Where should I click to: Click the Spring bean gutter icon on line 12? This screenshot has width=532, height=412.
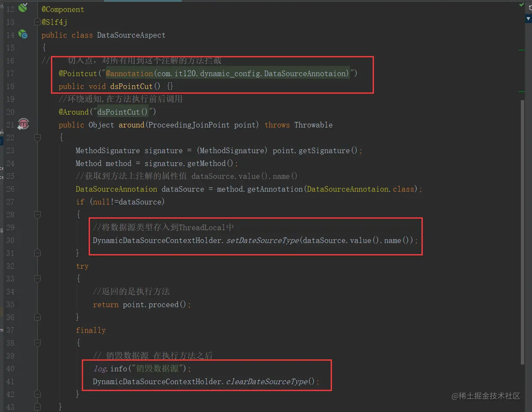point(23,7)
